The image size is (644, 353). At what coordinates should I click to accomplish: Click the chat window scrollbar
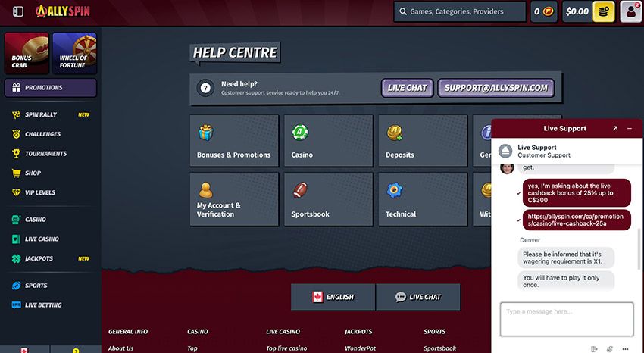tap(639, 249)
